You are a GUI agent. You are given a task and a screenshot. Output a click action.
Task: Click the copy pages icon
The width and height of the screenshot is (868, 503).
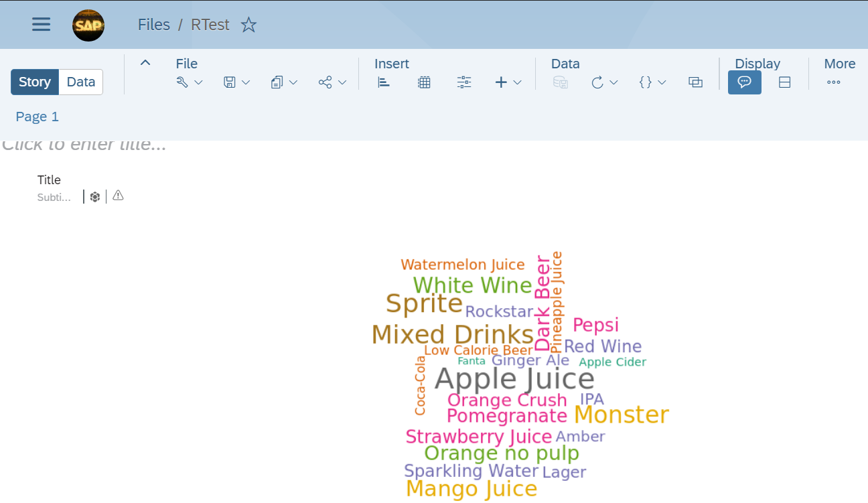pos(277,82)
